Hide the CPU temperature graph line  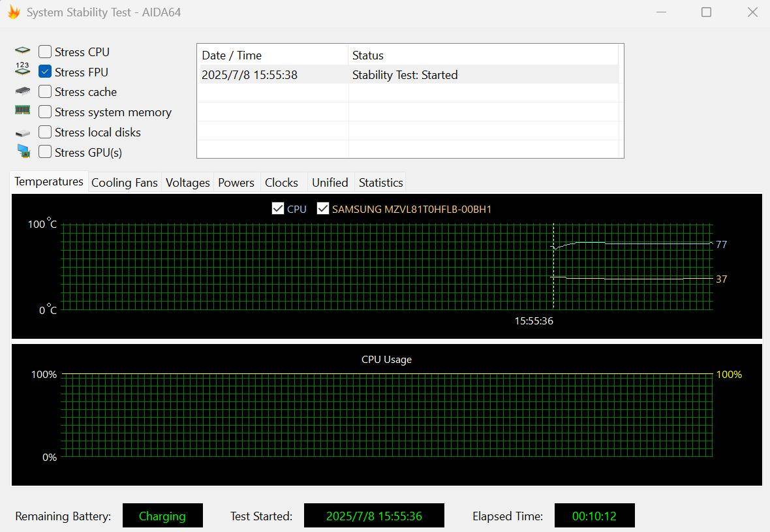(x=278, y=209)
